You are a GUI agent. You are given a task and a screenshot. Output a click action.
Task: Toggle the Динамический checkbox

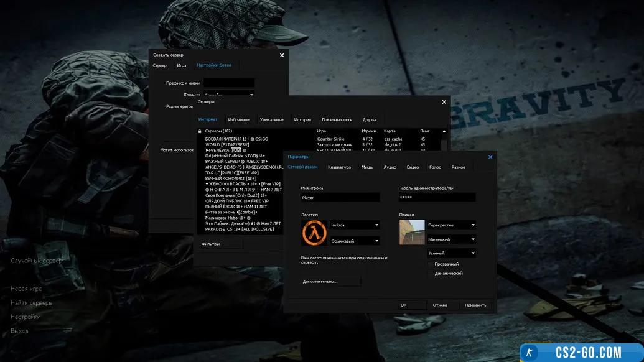pos(431,273)
